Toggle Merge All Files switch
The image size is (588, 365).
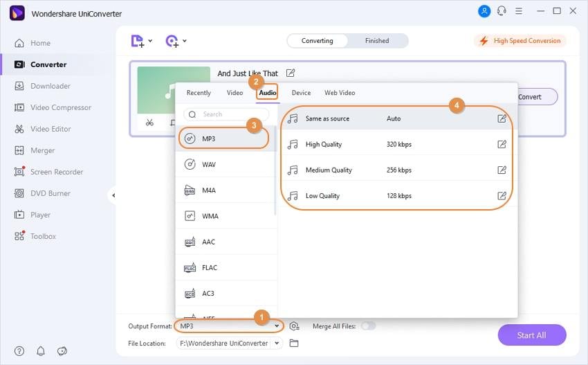point(368,326)
